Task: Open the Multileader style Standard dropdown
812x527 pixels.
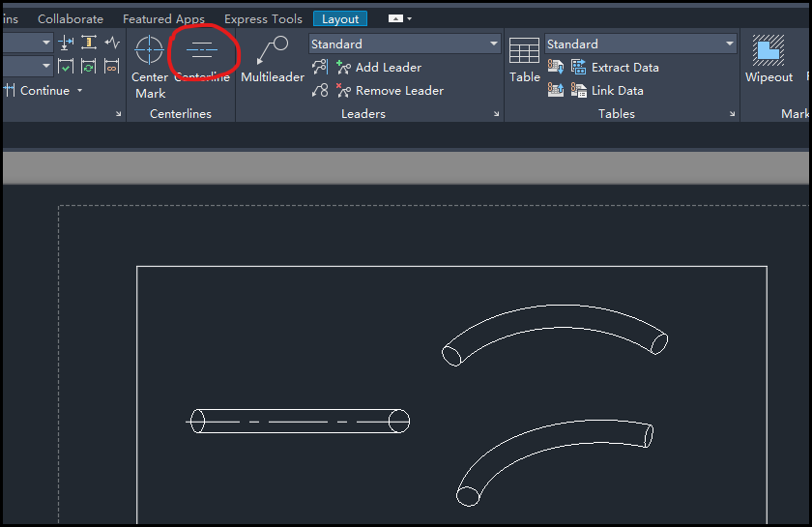Action: [x=404, y=44]
